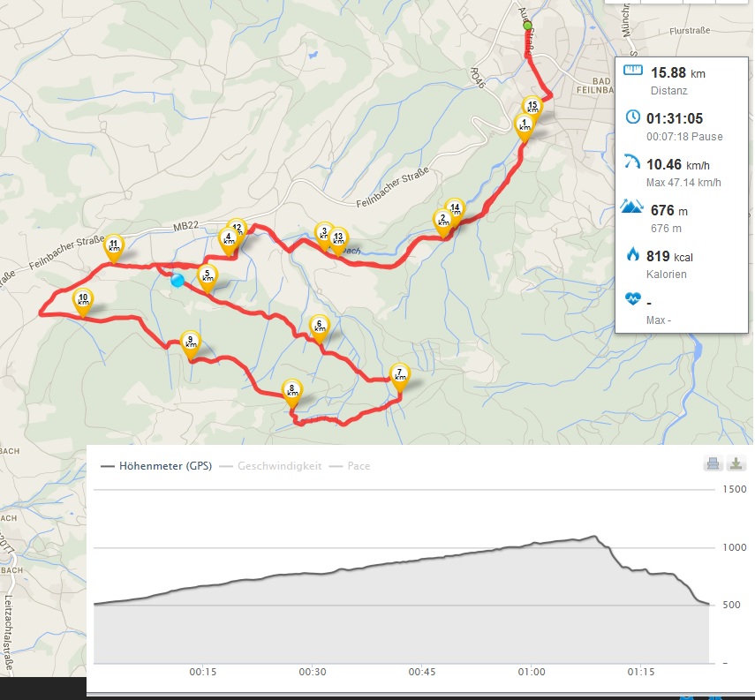The width and height of the screenshot is (755, 700).
Task: Click the 5 km route marker
Action: coord(208,277)
